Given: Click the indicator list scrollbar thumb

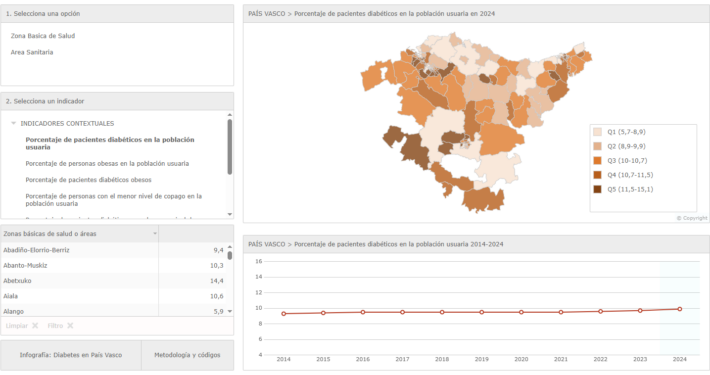Looking at the screenshot, I should 230,147.
